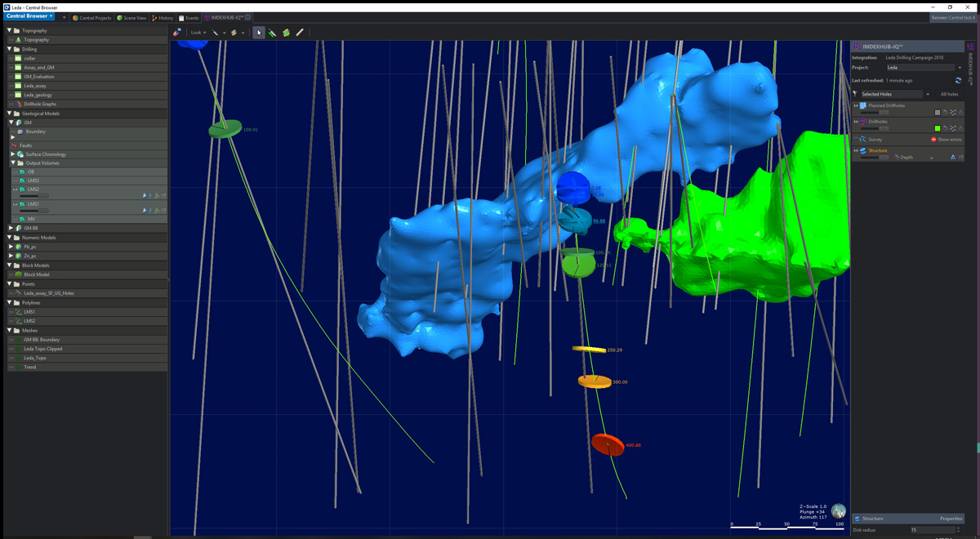Open the History tab
Image resolution: width=980 pixels, height=539 pixels.
[x=163, y=18]
